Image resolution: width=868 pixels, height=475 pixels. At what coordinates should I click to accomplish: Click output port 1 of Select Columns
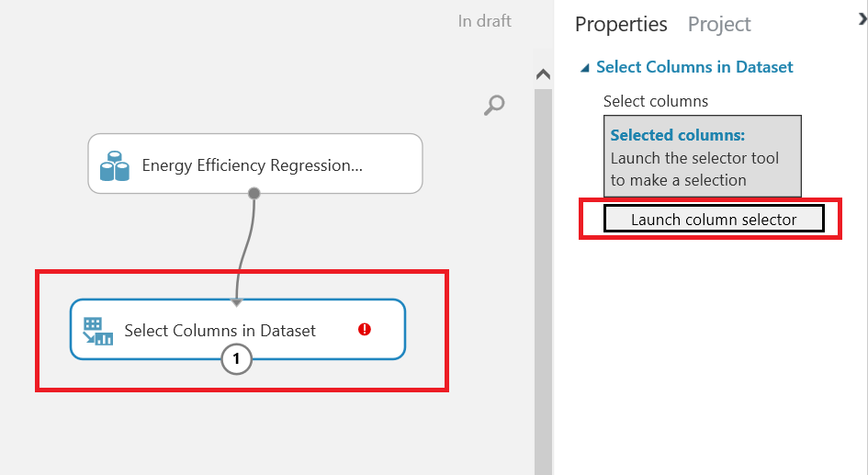tap(236, 359)
